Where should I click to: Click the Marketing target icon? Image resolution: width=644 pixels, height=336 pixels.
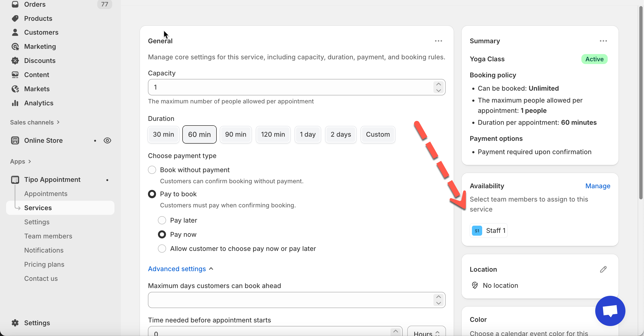[15, 47]
